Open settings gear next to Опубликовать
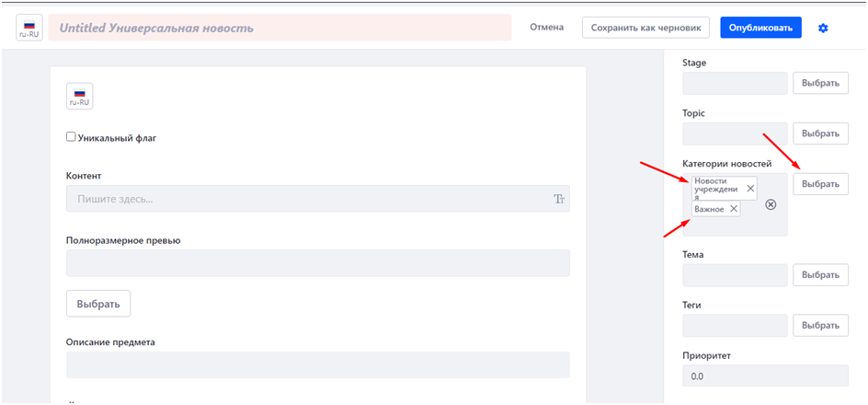The image size is (868, 405). pyautogui.click(x=823, y=29)
